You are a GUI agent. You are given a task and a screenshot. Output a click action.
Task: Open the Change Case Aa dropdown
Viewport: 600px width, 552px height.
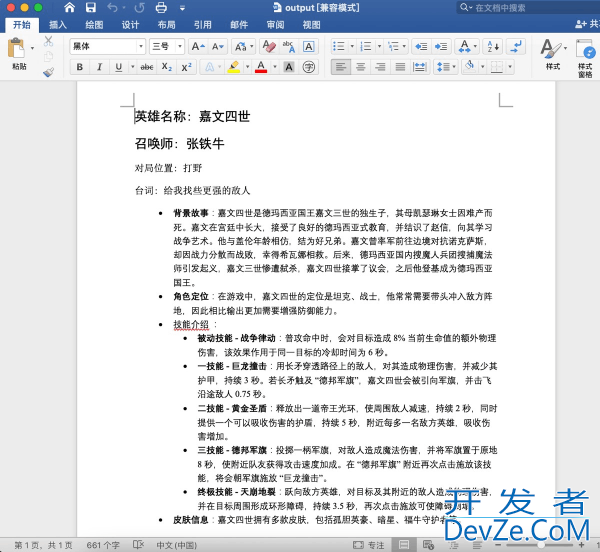244,47
